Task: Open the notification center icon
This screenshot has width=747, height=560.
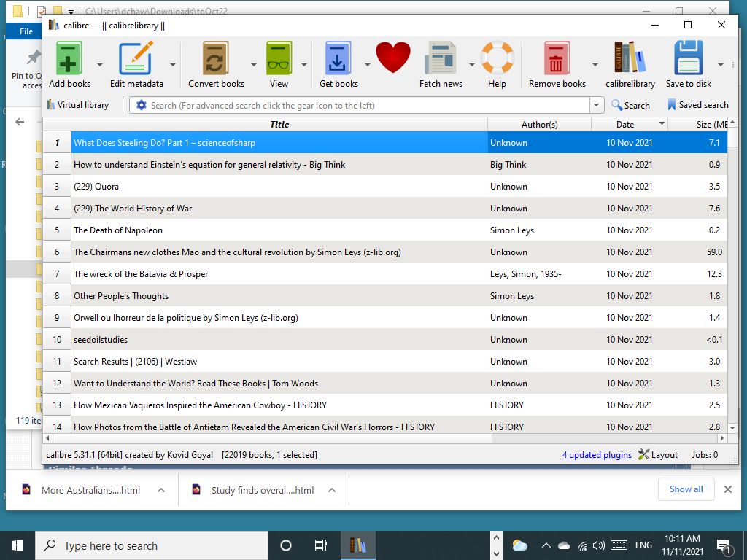Action: click(724, 546)
